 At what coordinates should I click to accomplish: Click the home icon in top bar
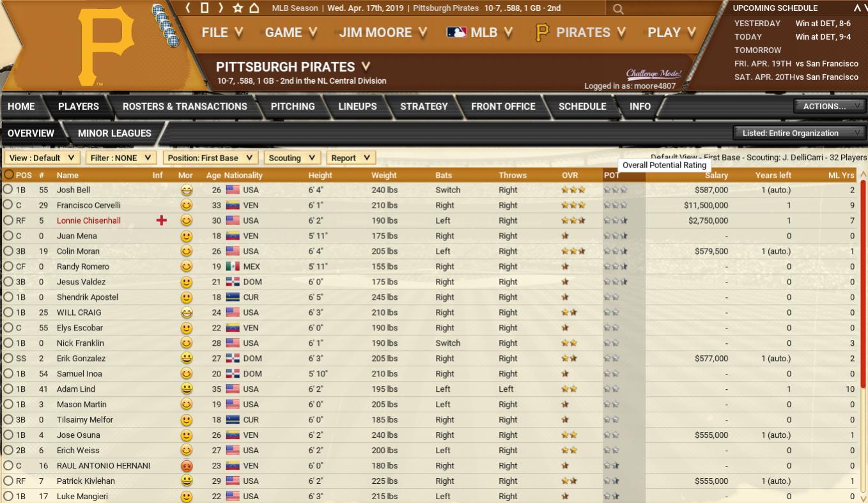click(x=254, y=8)
